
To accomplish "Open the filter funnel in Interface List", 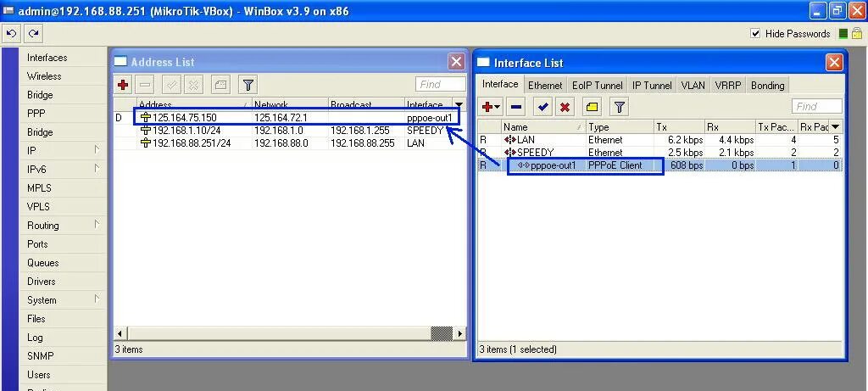I will point(620,107).
